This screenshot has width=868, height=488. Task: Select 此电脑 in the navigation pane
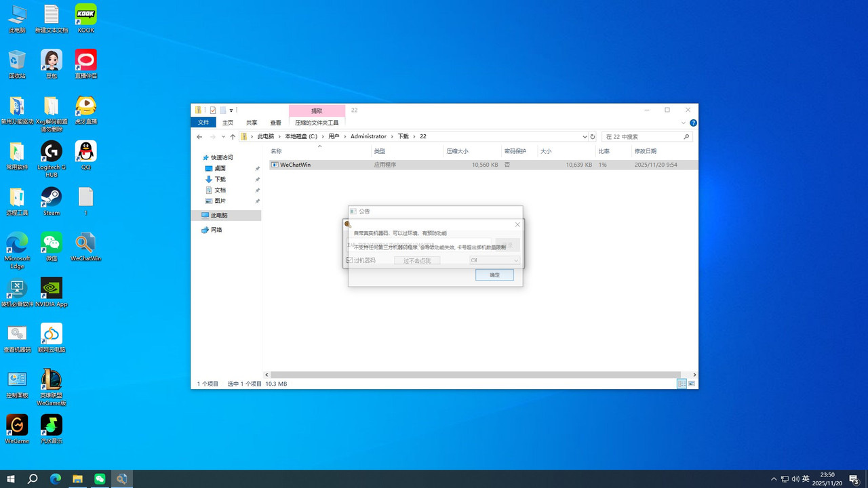click(218, 216)
